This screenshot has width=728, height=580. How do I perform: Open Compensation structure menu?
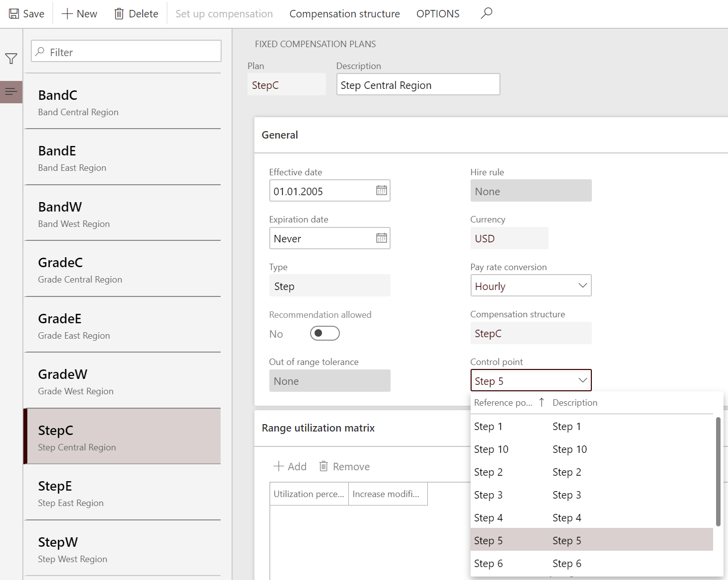[344, 14]
